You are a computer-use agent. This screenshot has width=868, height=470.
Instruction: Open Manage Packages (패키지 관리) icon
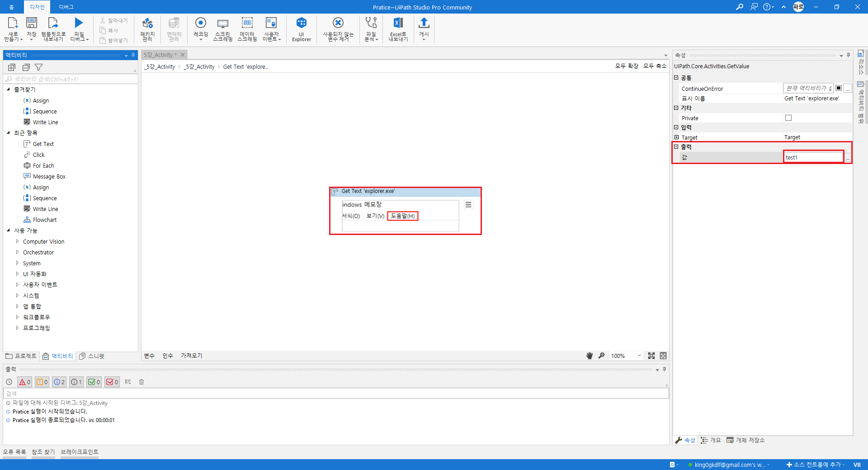coord(147,23)
